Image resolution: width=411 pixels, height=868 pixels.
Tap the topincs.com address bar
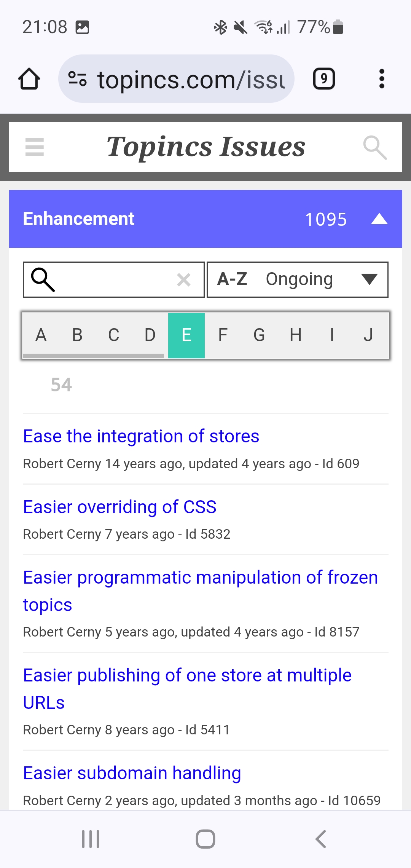pos(190,79)
